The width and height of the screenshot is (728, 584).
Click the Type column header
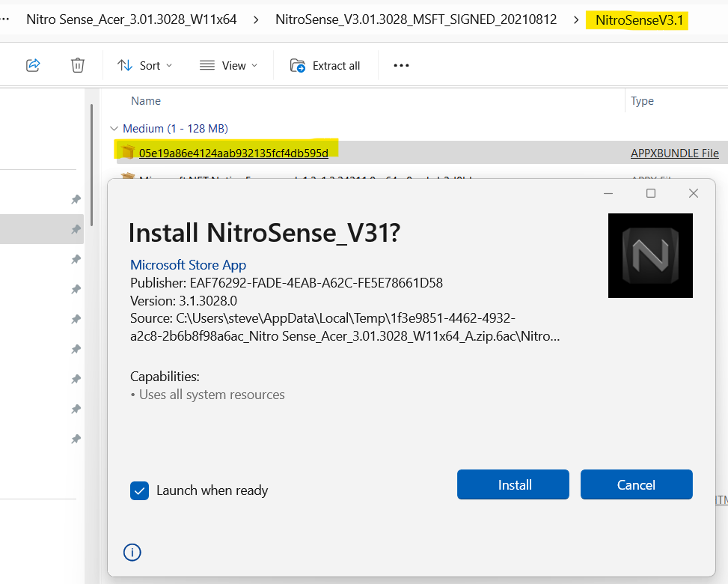point(642,101)
